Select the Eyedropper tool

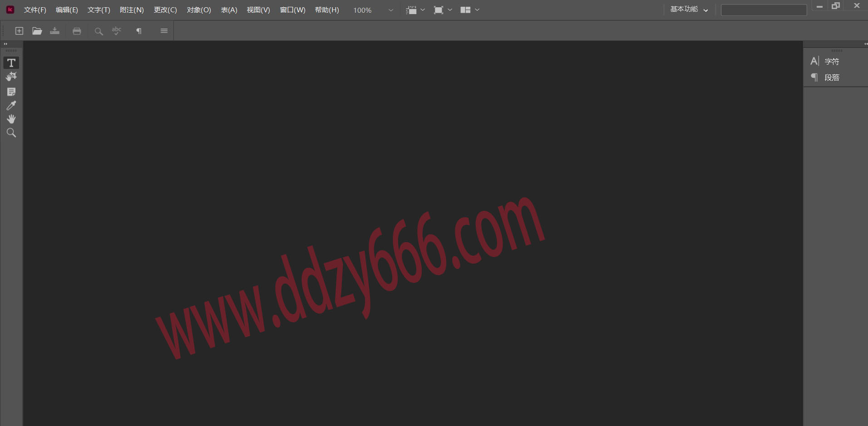11,105
